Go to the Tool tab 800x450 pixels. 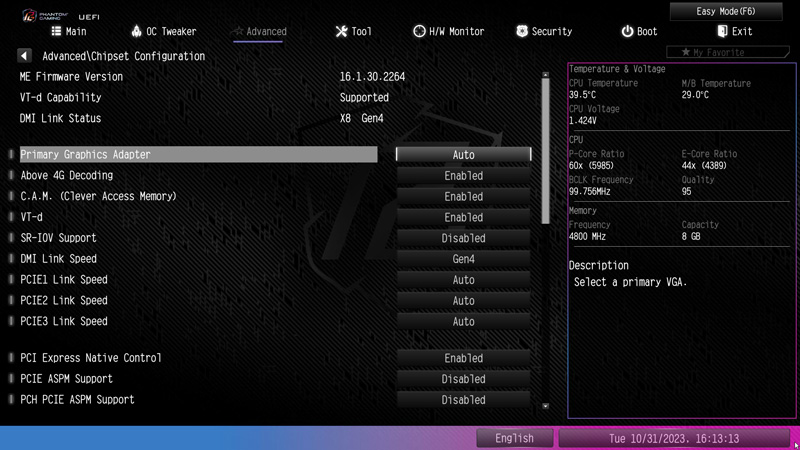click(354, 32)
